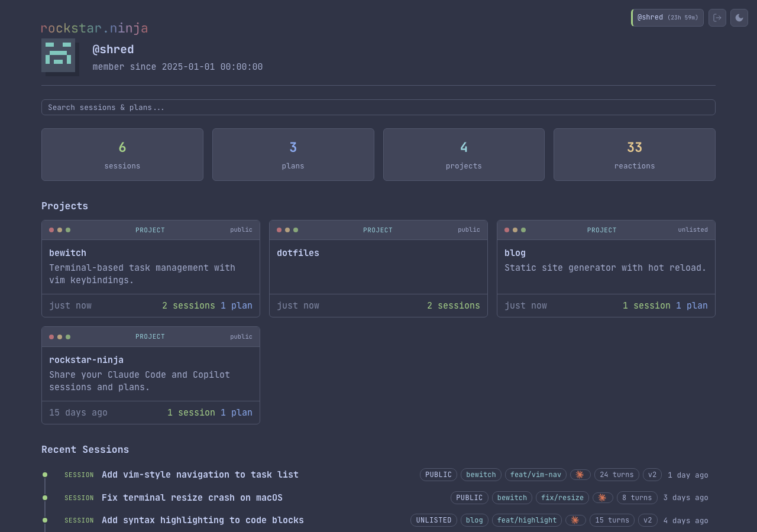757x532 pixels.
Task: Open the 1 session link on rockstar-ninja
Action: (x=191, y=412)
